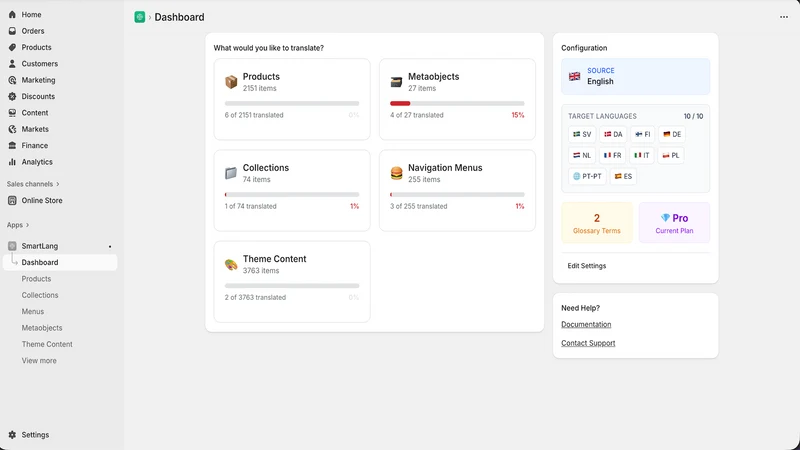This screenshot has height=450, width=800.
Task: Click the Products progress bar
Action: pyautogui.click(x=292, y=103)
